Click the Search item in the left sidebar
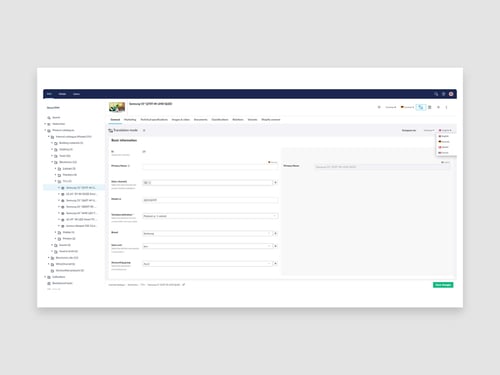The height and width of the screenshot is (375, 500). click(x=56, y=118)
